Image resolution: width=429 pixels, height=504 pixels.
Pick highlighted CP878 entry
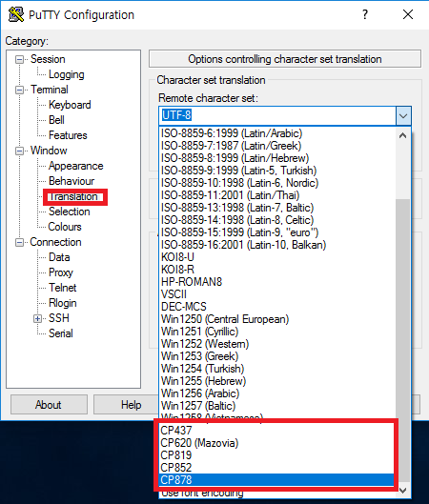tap(276, 480)
